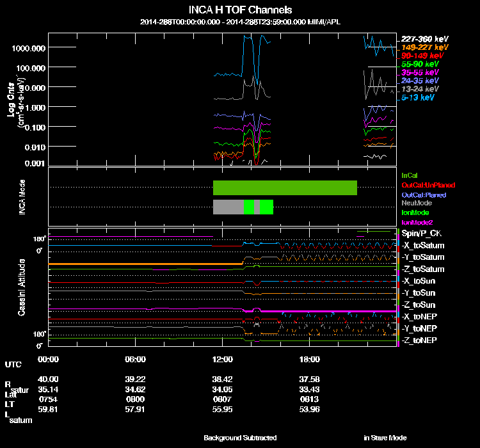
Task: Click the 90-149 keV red legend entry
Action: [x=420, y=56]
